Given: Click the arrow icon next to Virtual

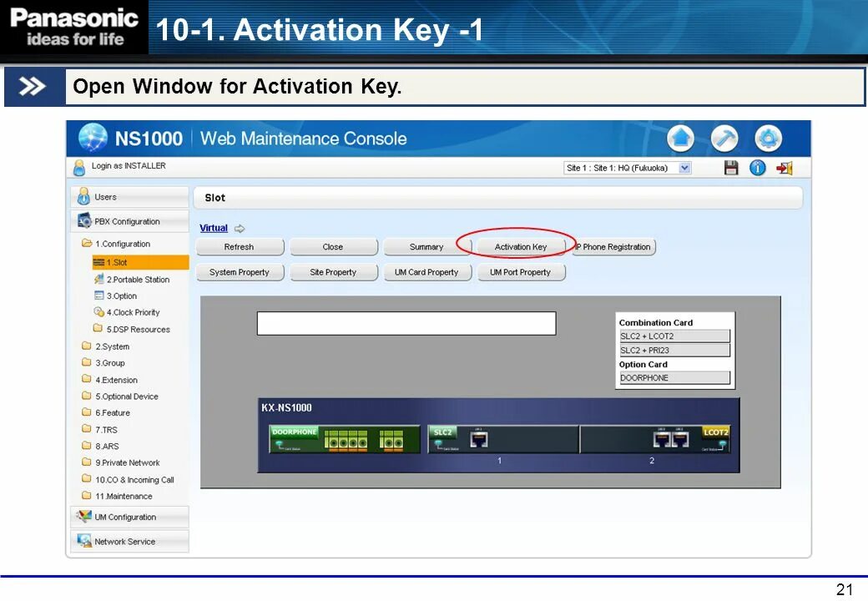Looking at the screenshot, I should 240,228.
